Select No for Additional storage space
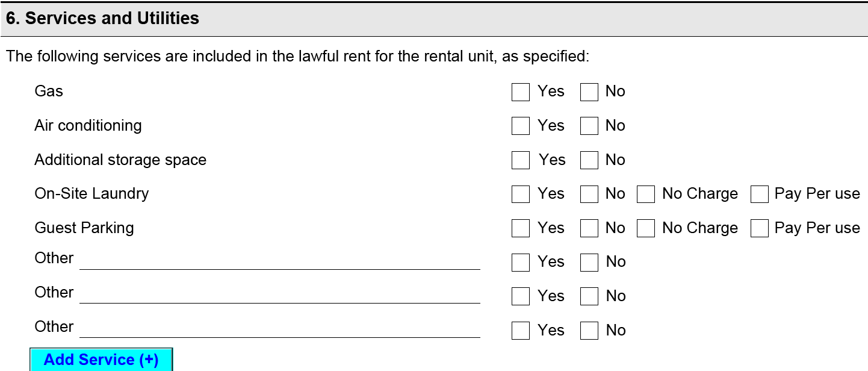 pos(589,161)
